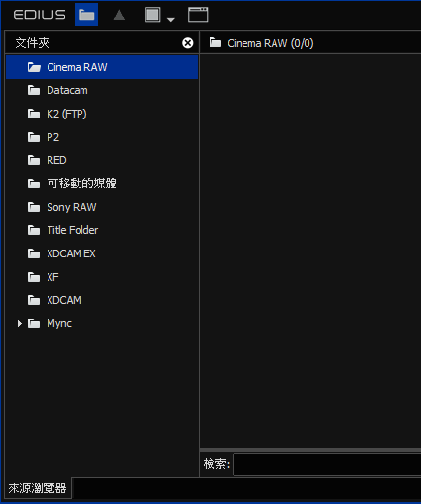Screen dimensions: 421x504
Task: Open the view mode dropdown arrow
Action: 171,20
